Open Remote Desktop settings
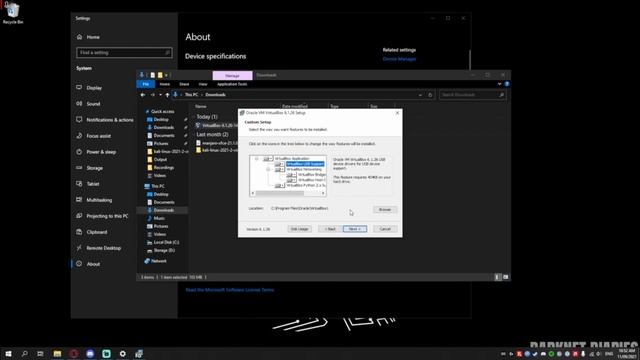The image size is (640, 360). (x=103, y=248)
